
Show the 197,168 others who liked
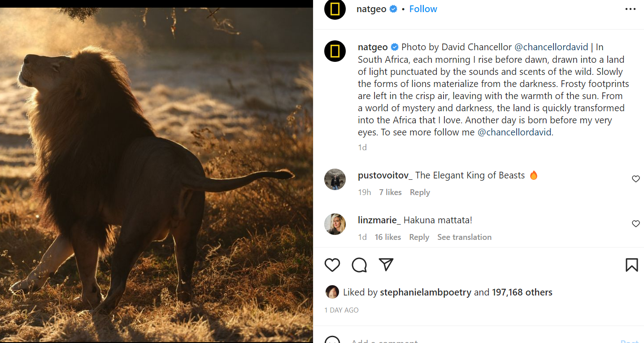tap(522, 292)
